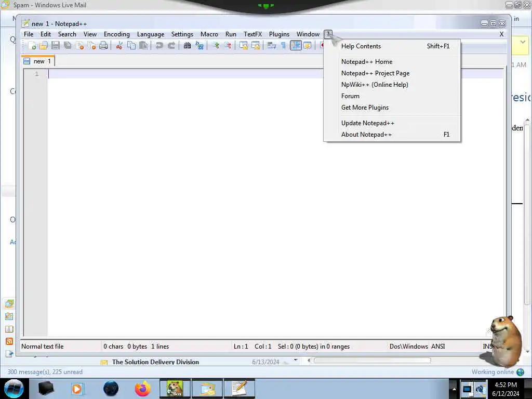The height and width of the screenshot is (399, 532).
Task: Toggle the Word Wrap toolbar icon
Action: coord(271,45)
